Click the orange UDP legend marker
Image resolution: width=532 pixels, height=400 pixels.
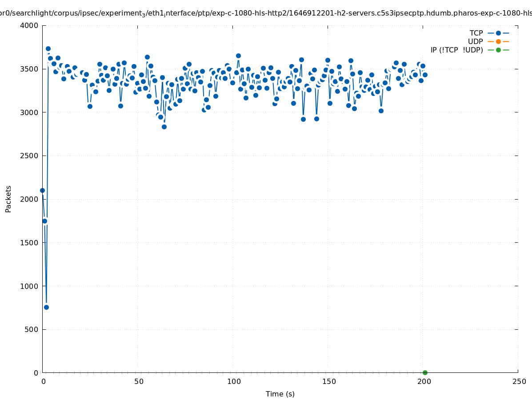(x=498, y=41)
